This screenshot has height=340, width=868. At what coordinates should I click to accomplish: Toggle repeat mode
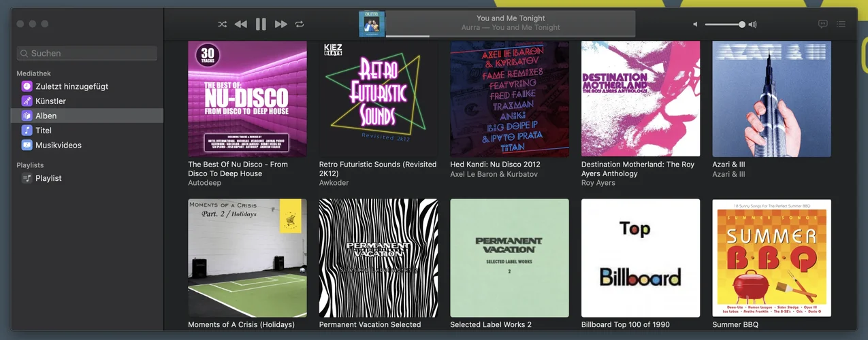(300, 24)
